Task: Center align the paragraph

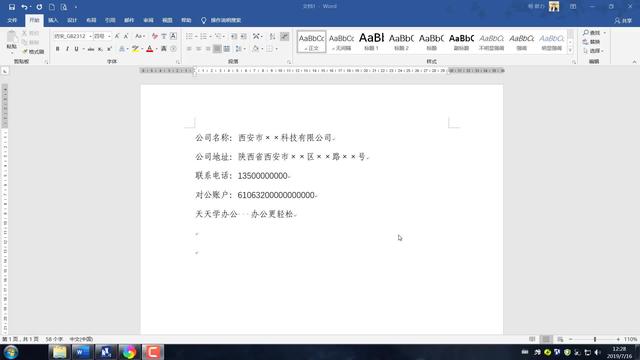Action: coord(198,49)
